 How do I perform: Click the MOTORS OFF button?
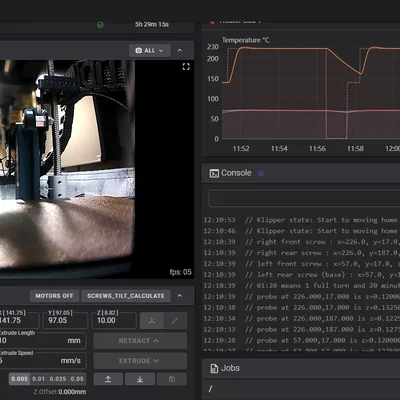tap(54, 296)
